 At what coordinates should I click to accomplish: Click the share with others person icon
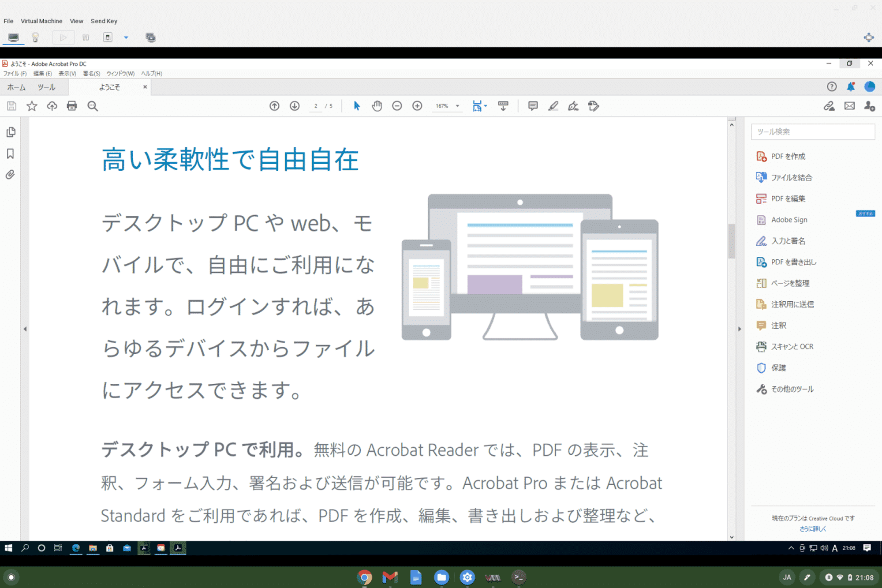[870, 106]
